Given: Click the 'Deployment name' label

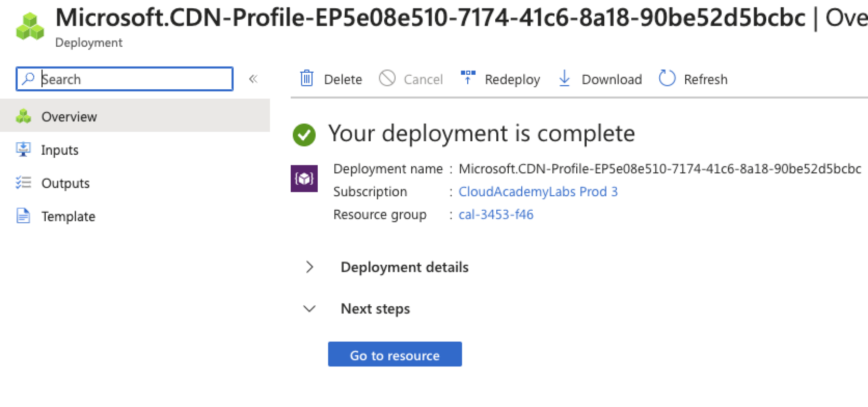Looking at the screenshot, I should pos(388,169).
